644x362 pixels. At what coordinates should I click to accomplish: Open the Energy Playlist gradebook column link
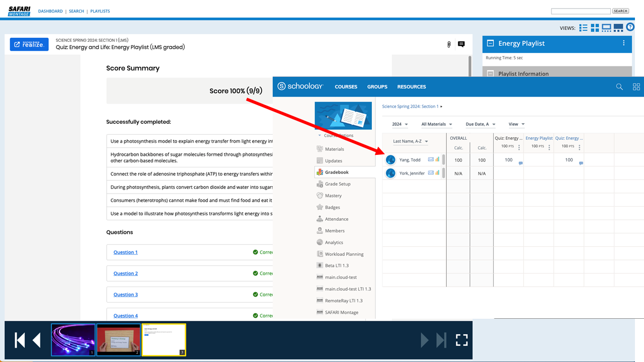(539, 138)
